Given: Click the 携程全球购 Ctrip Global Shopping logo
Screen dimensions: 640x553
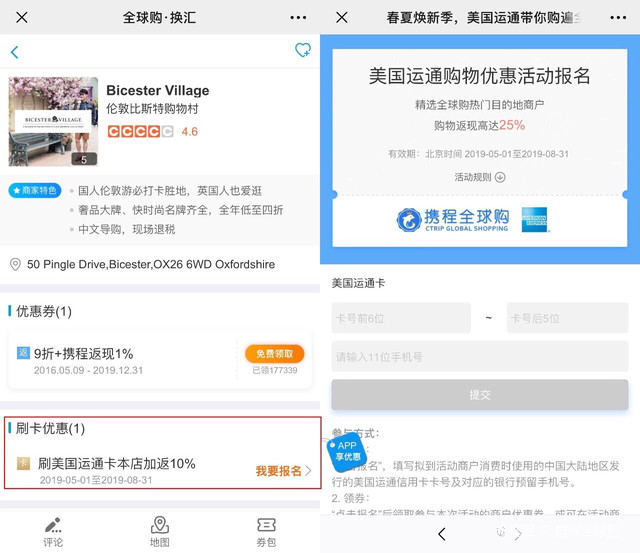Looking at the screenshot, I should coord(453,220).
